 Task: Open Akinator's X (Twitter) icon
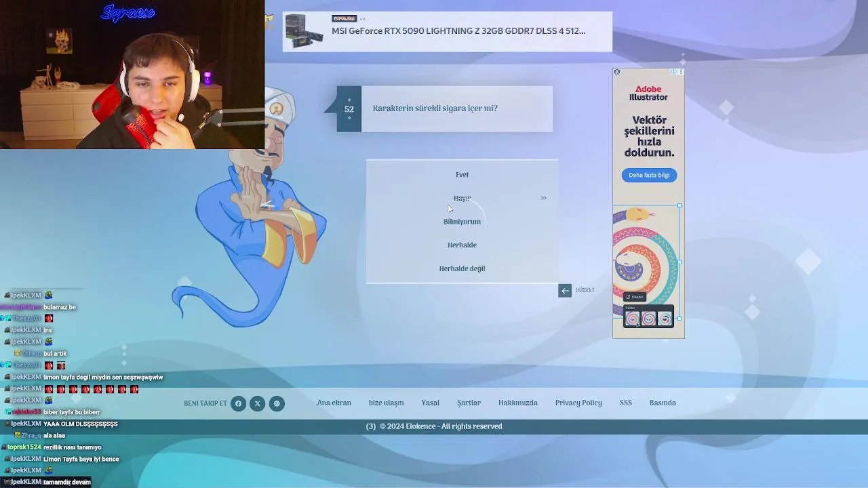(257, 403)
